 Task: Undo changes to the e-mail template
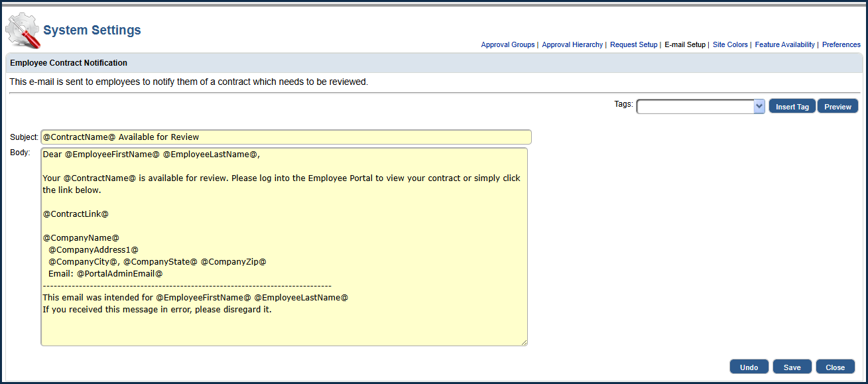coord(749,367)
